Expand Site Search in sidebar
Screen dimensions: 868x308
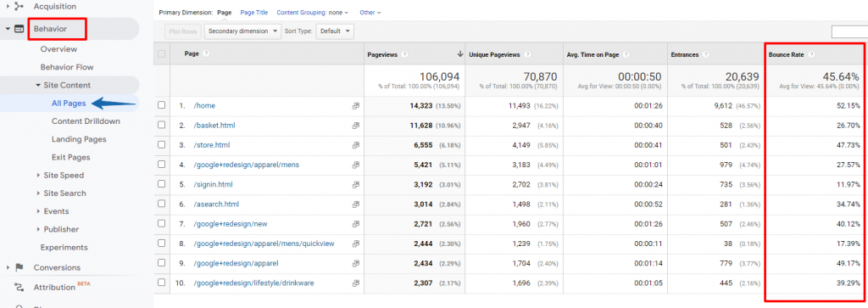pyautogui.click(x=38, y=193)
